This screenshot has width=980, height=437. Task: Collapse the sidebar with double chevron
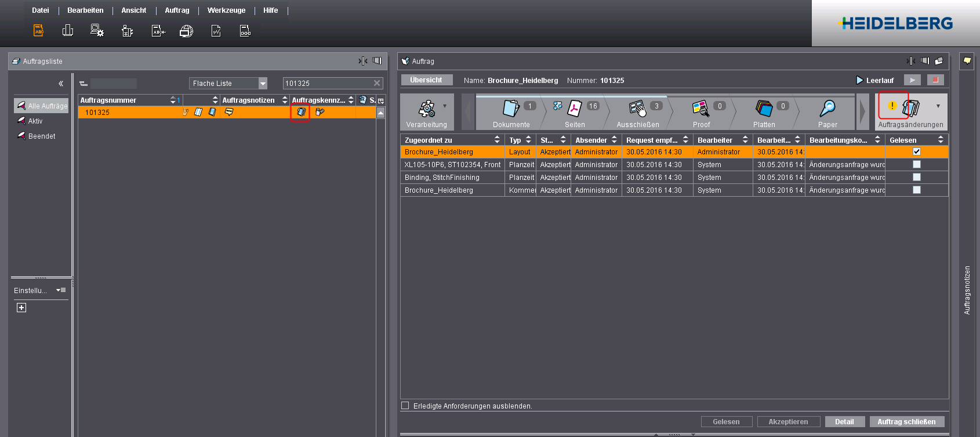tap(61, 84)
